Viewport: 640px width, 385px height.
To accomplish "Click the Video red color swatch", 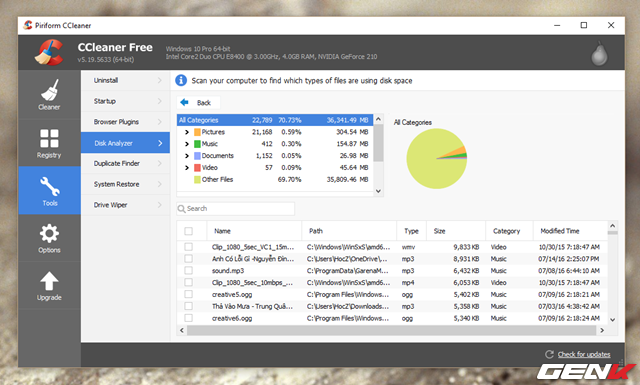I will pyautogui.click(x=197, y=167).
